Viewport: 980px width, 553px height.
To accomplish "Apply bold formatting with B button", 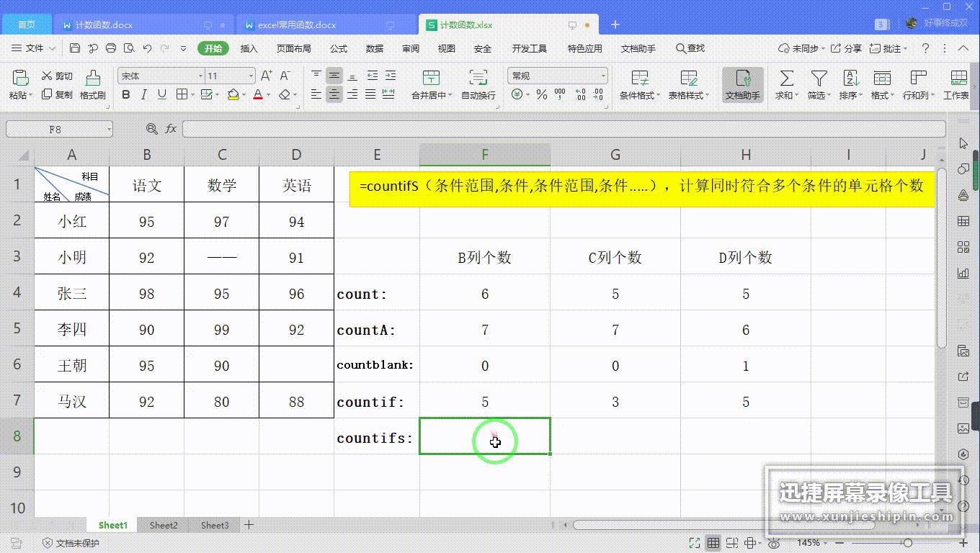I will pos(126,94).
